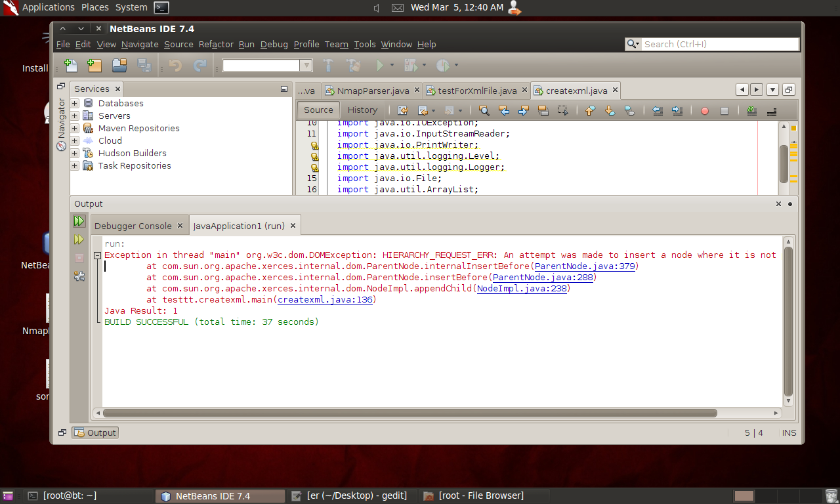Click the Open Project toolbar icon
Viewport: 840px width, 504px height.
pyautogui.click(x=119, y=65)
